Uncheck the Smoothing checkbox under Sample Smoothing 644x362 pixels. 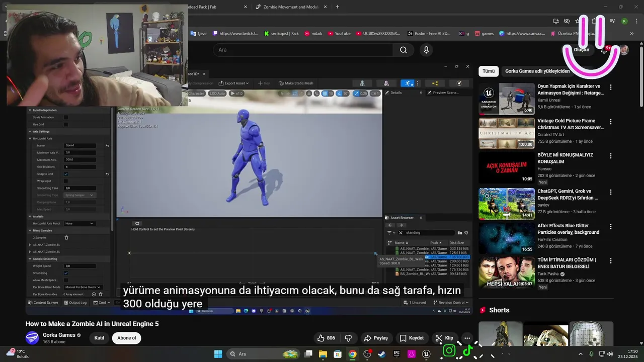coord(65,273)
